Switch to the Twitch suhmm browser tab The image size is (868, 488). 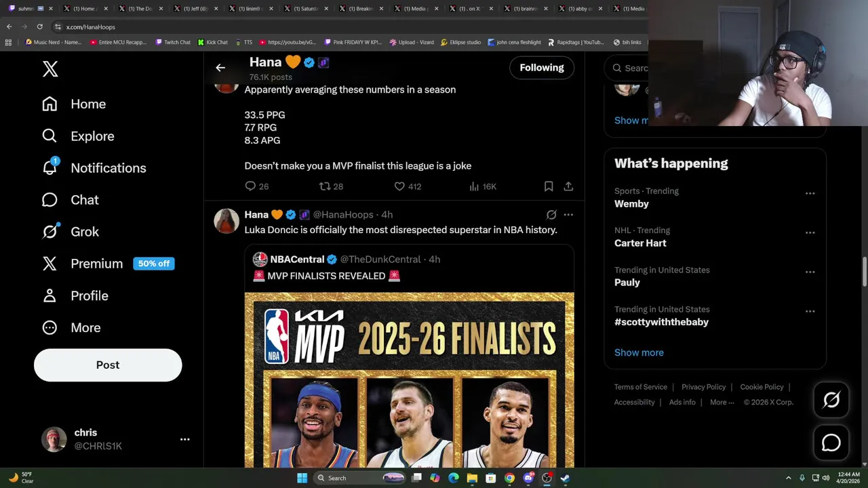31,9
